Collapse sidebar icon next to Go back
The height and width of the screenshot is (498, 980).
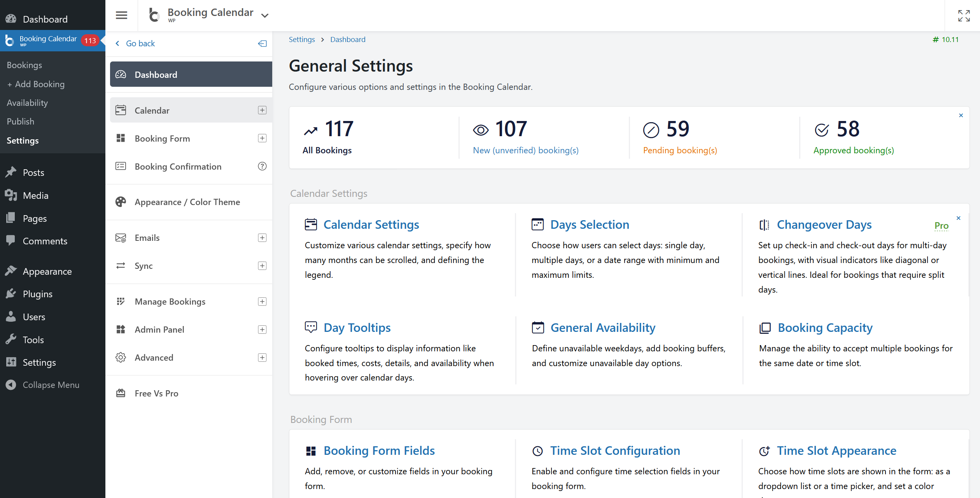tap(262, 44)
